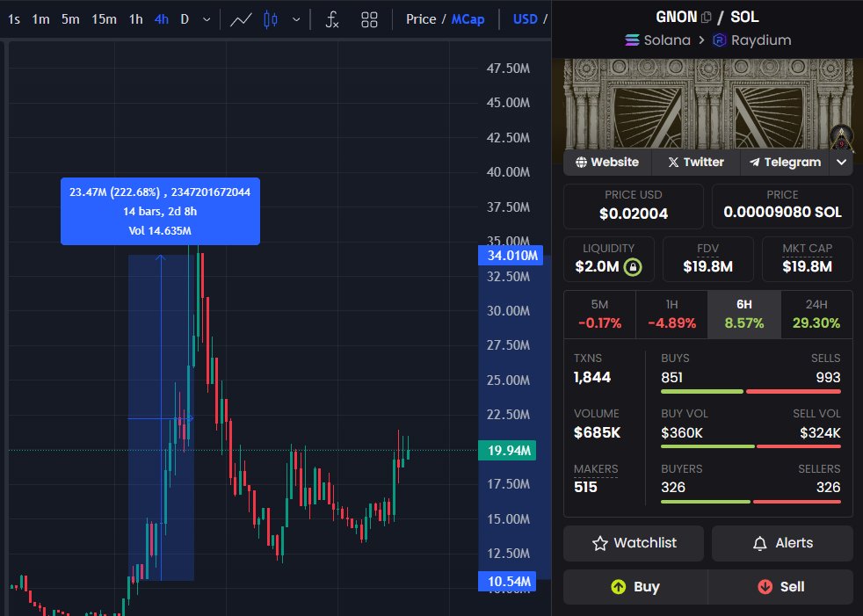Select the 6H stats tab
Viewport: 863px width, 616px height.
coord(744,315)
